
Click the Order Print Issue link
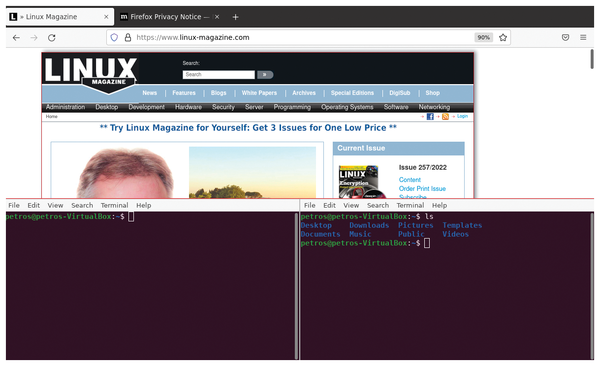pyautogui.click(x=422, y=188)
